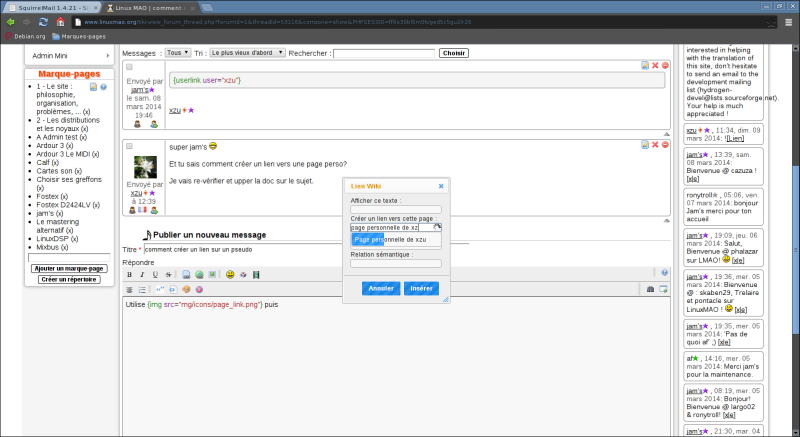The image size is (800, 437).
Task: Select checkbox on jam's message
Action: point(130,67)
